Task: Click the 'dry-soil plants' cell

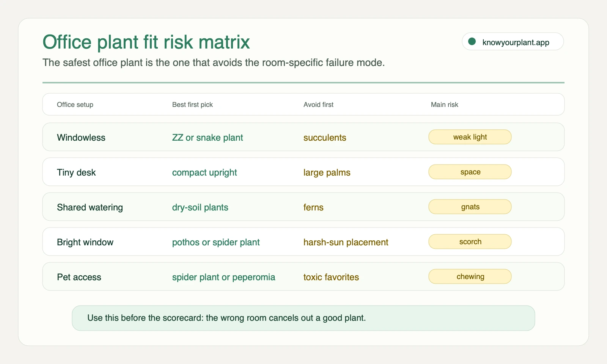Action: pyautogui.click(x=200, y=207)
